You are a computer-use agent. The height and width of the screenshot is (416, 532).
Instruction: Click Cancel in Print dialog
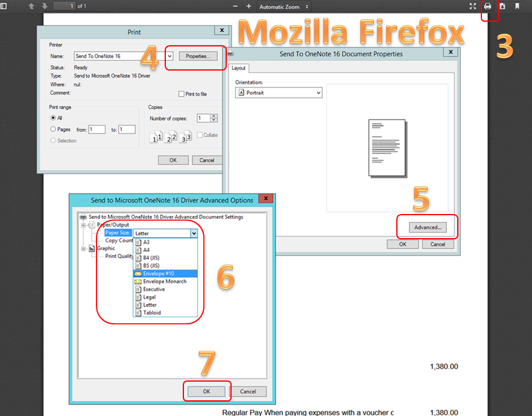[x=207, y=160]
